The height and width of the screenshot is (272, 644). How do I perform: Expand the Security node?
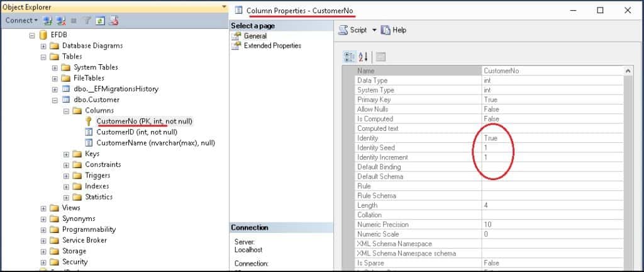pos(43,262)
